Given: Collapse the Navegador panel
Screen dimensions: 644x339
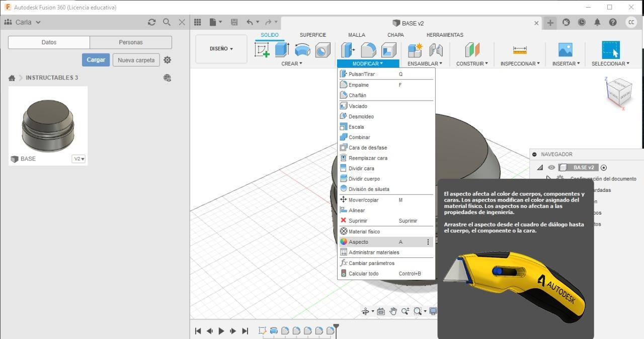Looking at the screenshot, I should coord(534,154).
